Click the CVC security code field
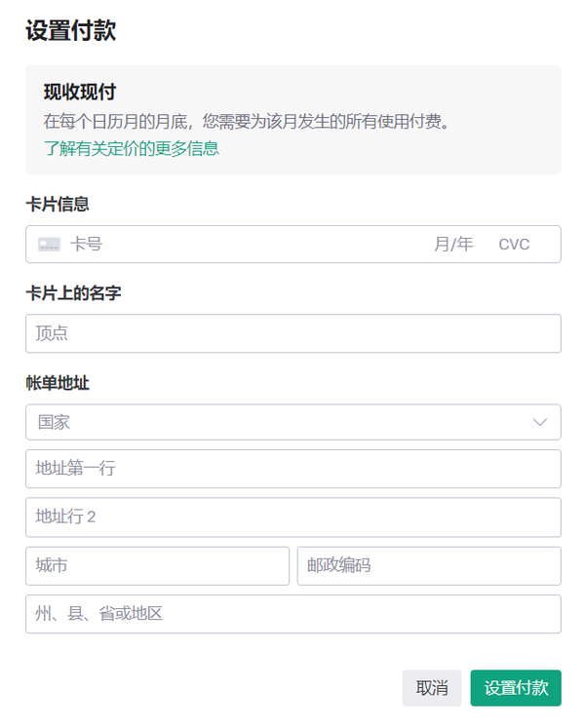 [x=515, y=245]
